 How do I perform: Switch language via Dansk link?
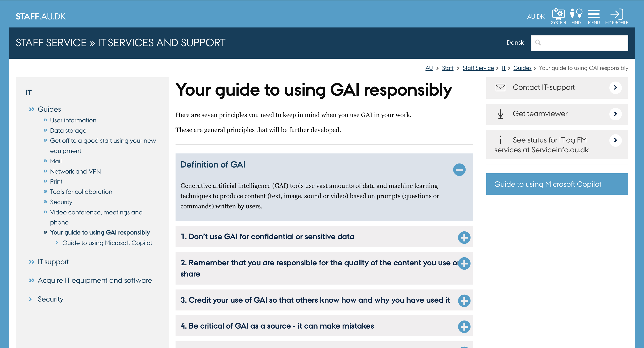click(x=515, y=43)
